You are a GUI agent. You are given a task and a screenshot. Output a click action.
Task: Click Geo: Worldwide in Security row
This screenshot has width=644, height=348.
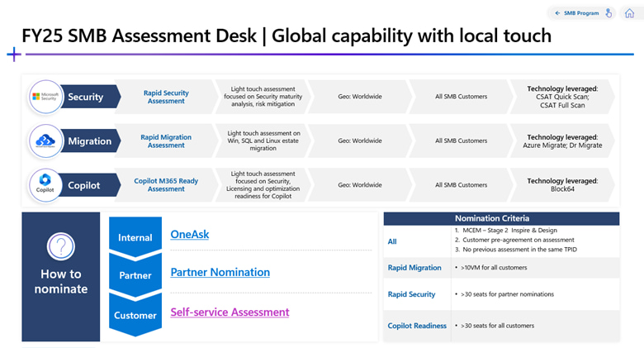click(x=360, y=97)
